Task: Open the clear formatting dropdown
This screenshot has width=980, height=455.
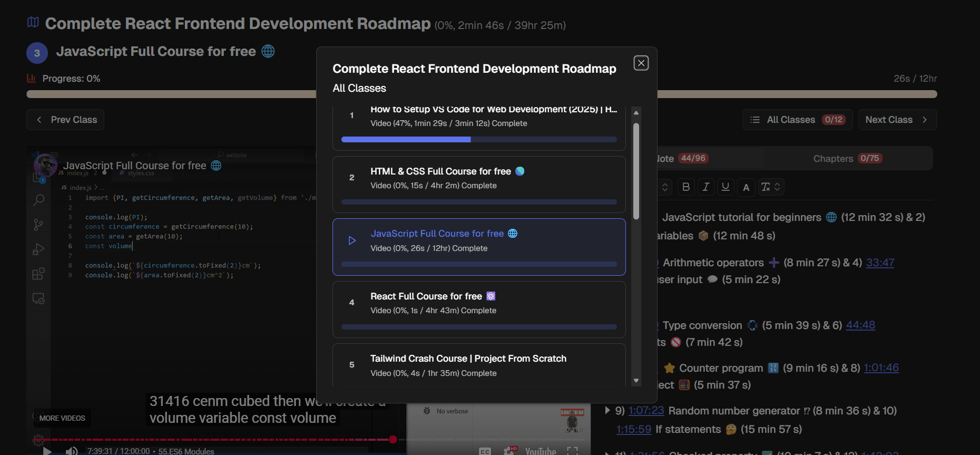Action: (x=771, y=187)
